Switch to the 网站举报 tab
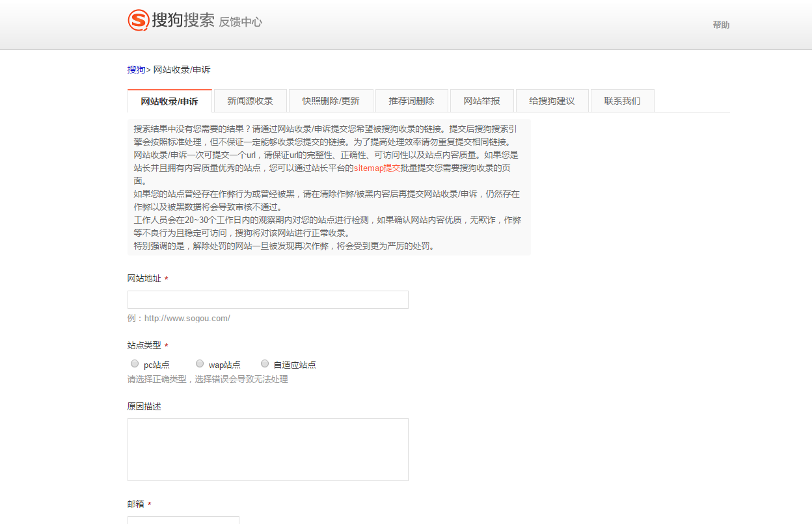Screen dimensions: 812x524 click(481, 101)
